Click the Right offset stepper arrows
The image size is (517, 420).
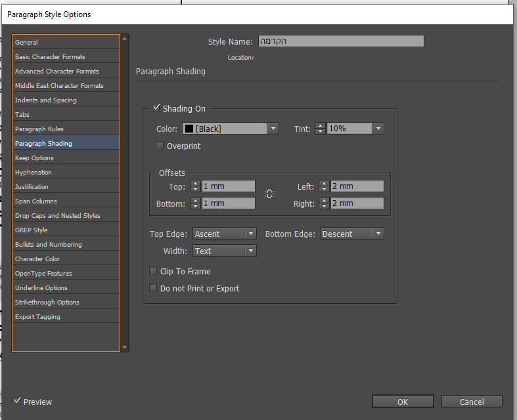click(324, 203)
